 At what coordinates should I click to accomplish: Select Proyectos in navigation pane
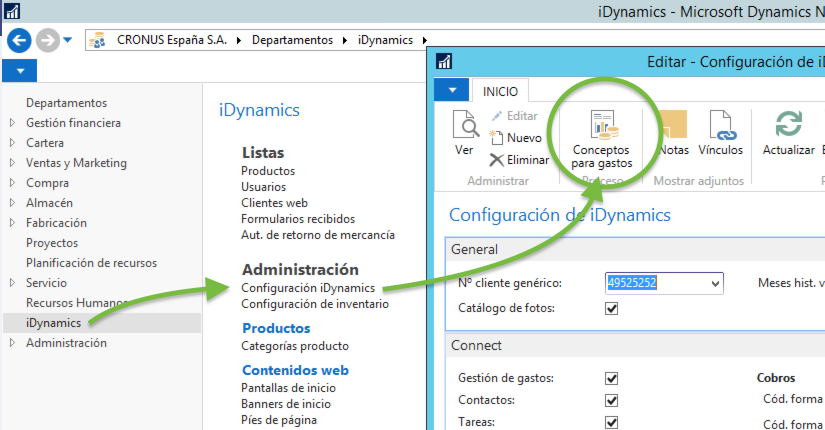[52, 243]
